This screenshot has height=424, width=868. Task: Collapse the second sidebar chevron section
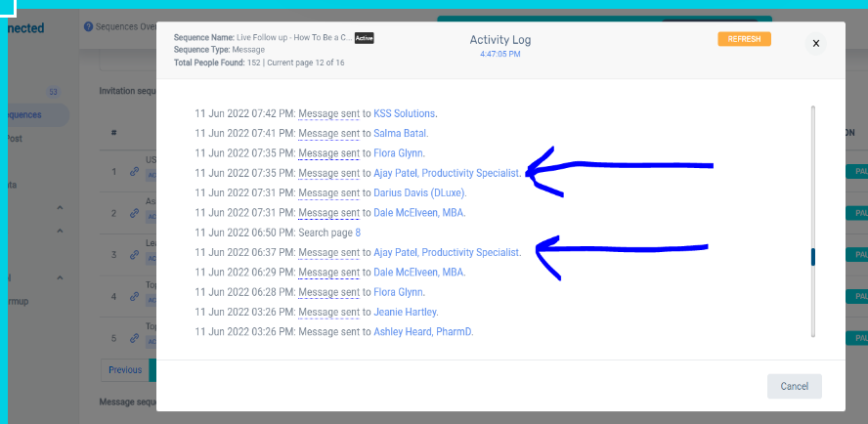pos(60,231)
